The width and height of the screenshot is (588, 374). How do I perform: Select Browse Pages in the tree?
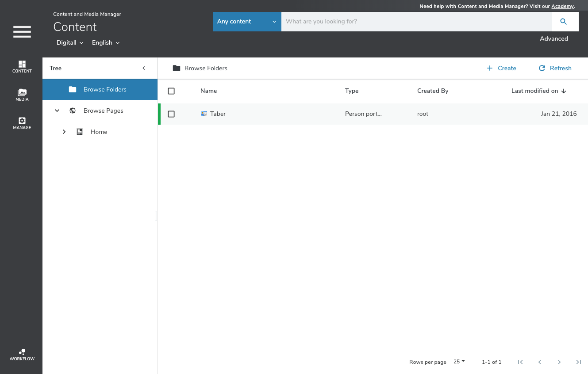(x=103, y=111)
